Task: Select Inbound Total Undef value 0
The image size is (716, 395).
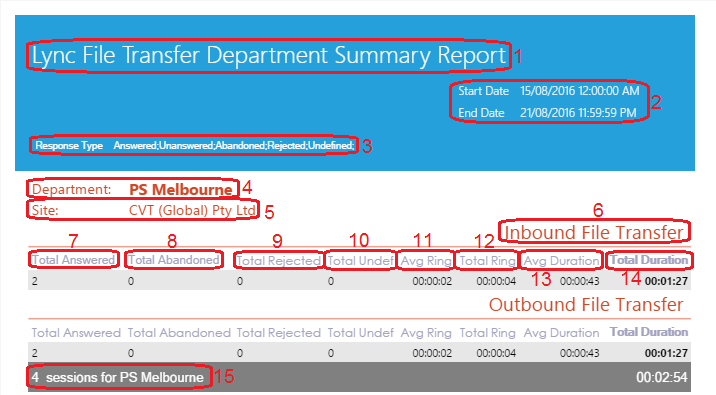Action: tap(331, 281)
